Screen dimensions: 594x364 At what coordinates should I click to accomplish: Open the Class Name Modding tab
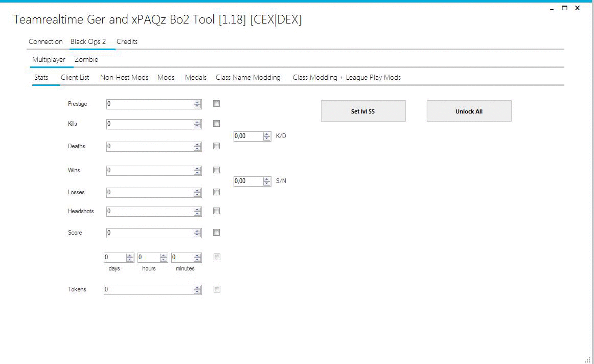pos(248,77)
